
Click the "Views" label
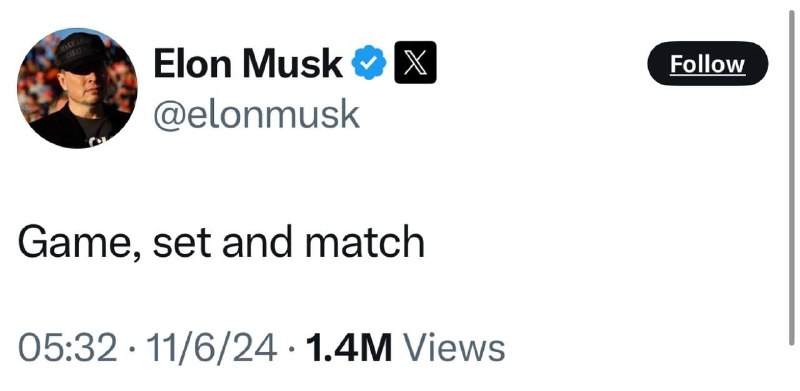[x=454, y=348]
